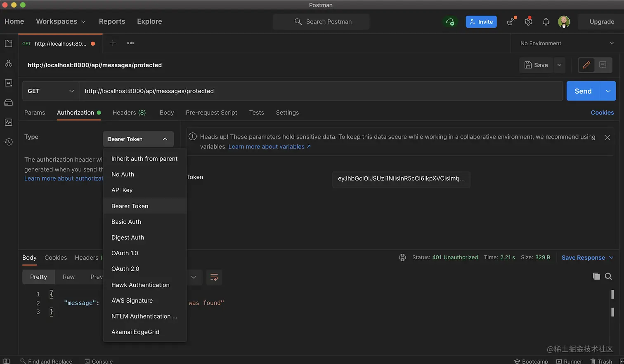This screenshot has width=624, height=364.
Task: Toggle response line wrapping icon
Action: (214, 277)
